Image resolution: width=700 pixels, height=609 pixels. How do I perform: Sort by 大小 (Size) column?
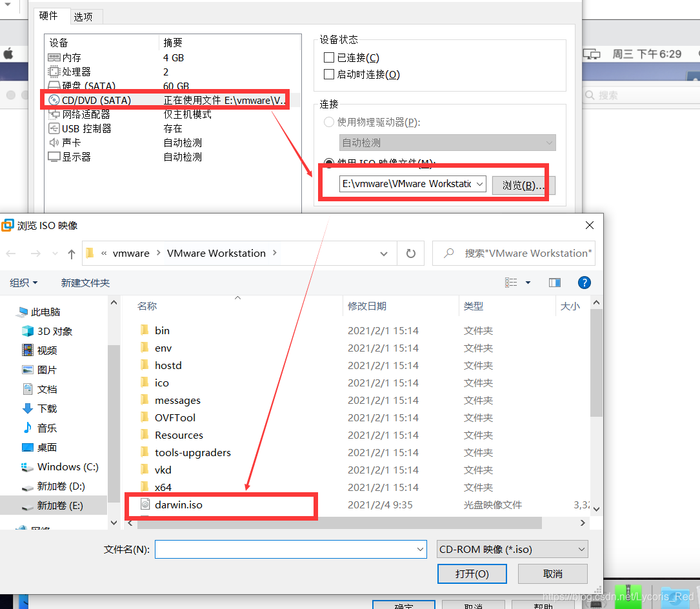pyautogui.click(x=570, y=306)
